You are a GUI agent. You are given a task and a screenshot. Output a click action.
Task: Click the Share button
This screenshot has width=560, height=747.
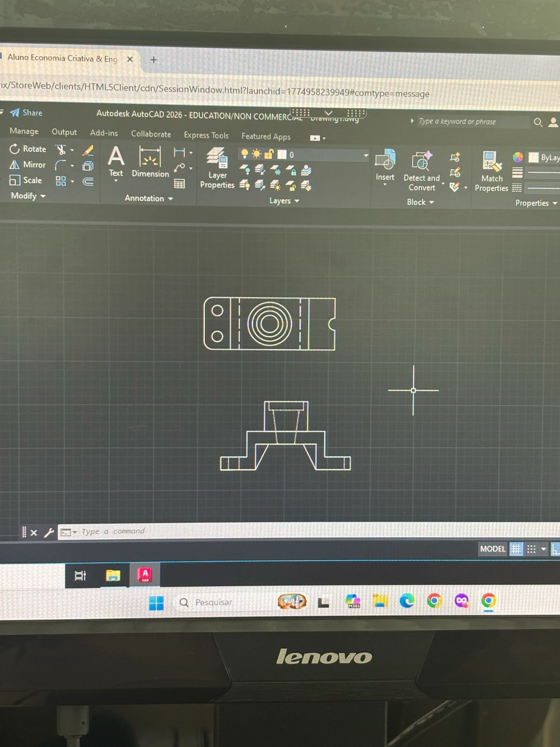click(26, 113)
